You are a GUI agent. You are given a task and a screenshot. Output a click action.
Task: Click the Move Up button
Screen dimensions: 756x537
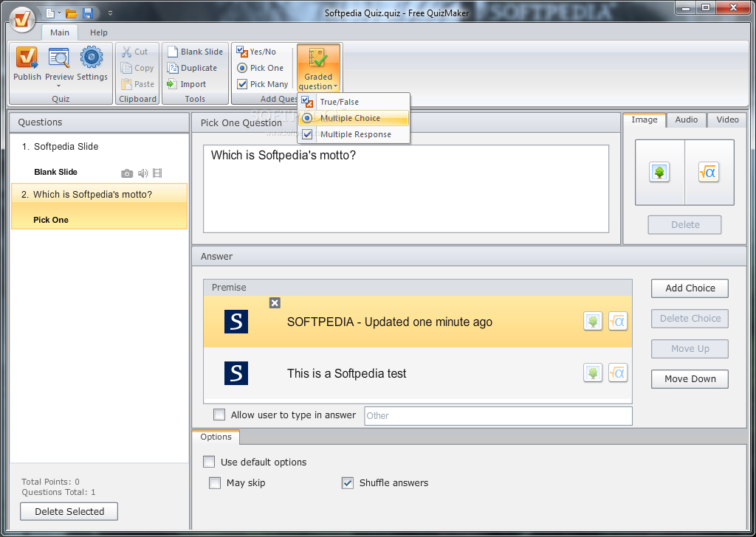pyautogui.click(x=690, y=349)
